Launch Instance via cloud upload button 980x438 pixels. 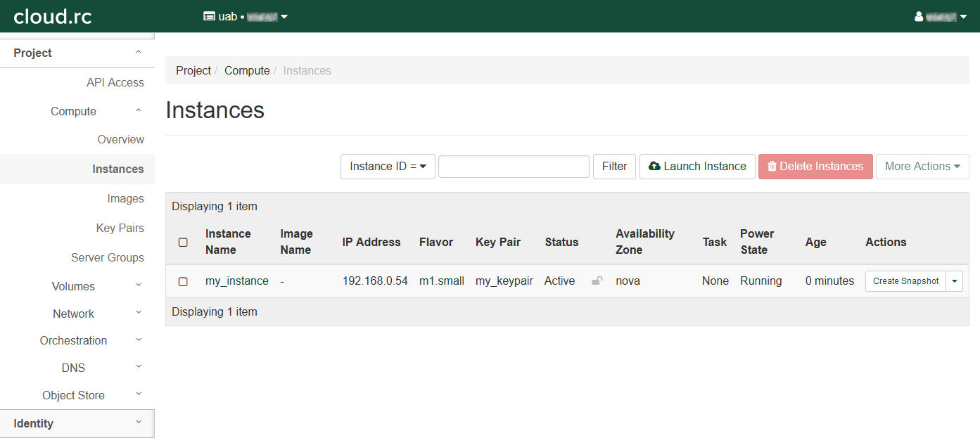point(697,167)
